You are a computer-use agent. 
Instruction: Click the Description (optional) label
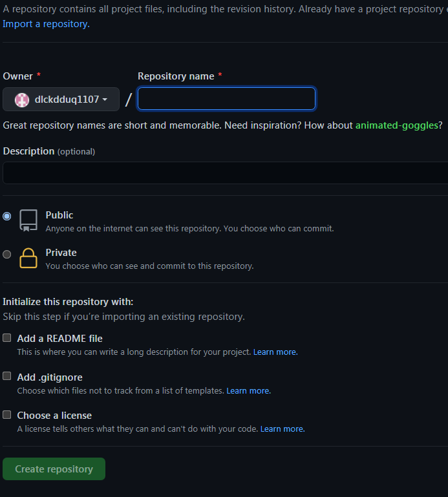click(49, 151)
